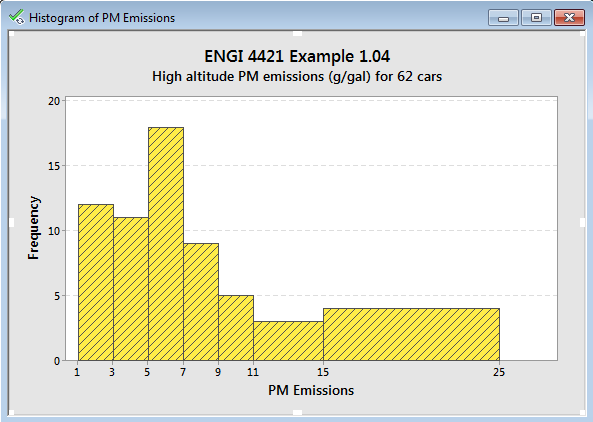The image size is (593, 422).
Task: Select the top-left graph resize handle
Action: pyautogui.click(x=11, y=34)
